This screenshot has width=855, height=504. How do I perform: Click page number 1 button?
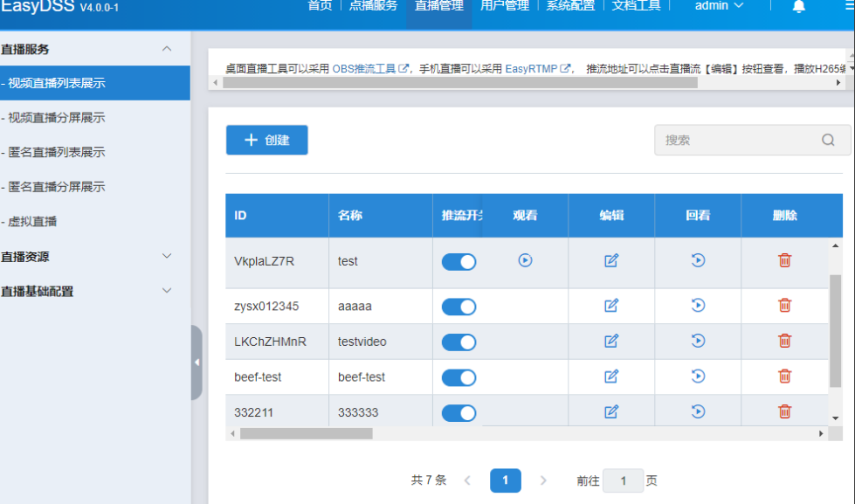tap(506, 480)
